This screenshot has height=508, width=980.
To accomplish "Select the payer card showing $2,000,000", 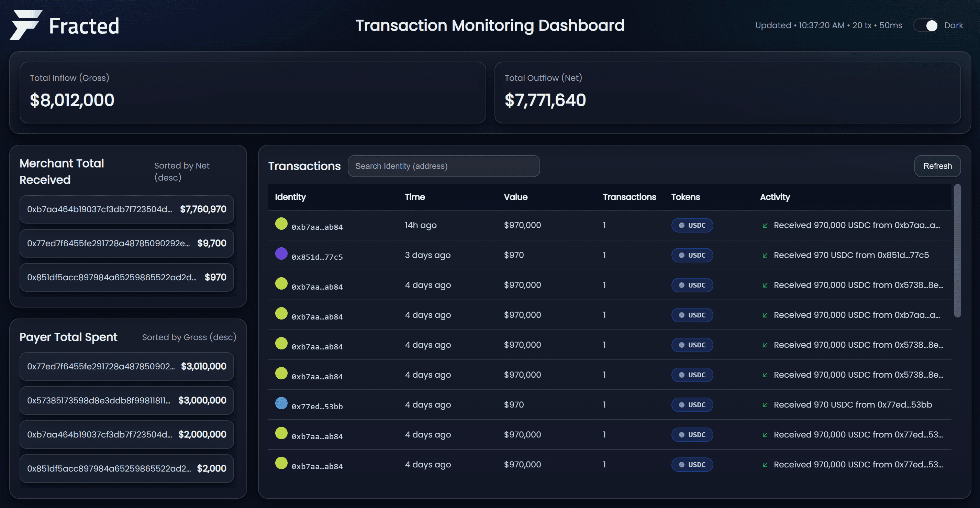I will (127, 434).
